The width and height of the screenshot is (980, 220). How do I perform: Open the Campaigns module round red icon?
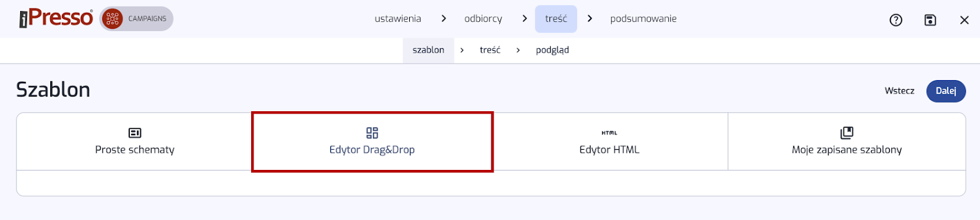[112, 19]
